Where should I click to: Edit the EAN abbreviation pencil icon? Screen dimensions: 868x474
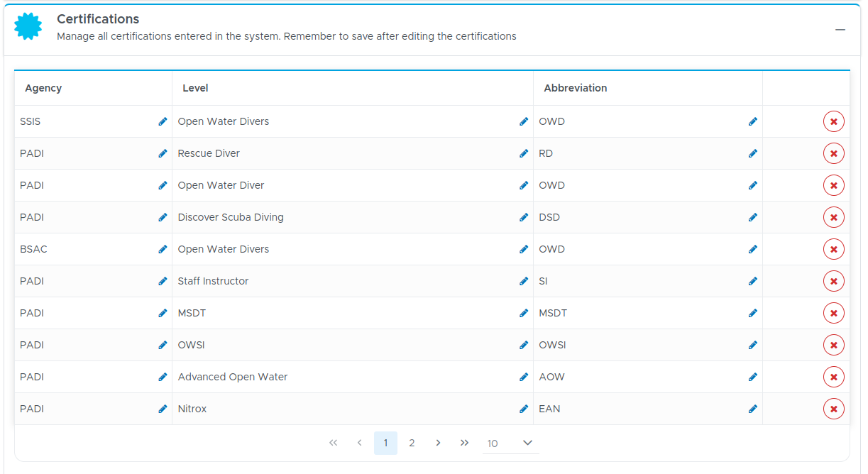[753, 409]
